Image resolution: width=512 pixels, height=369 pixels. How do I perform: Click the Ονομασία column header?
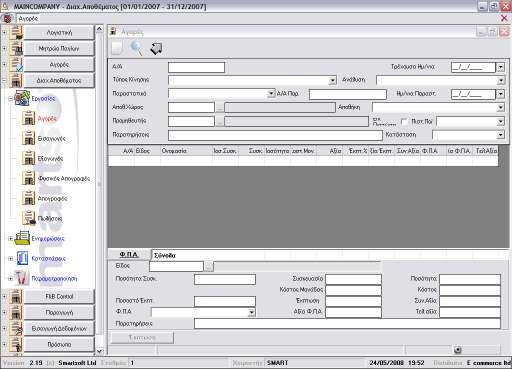(186, 151)
